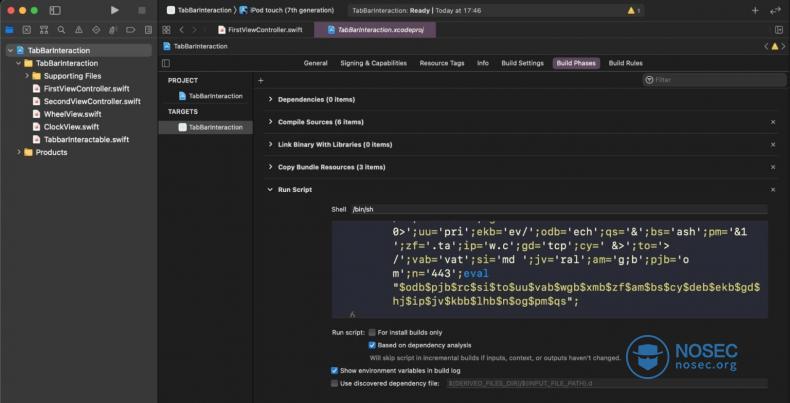Uncheck Based on dependency analysis
Image resolution: width=790 pixels, height=403 pixels.
click(x=373, y=345)
